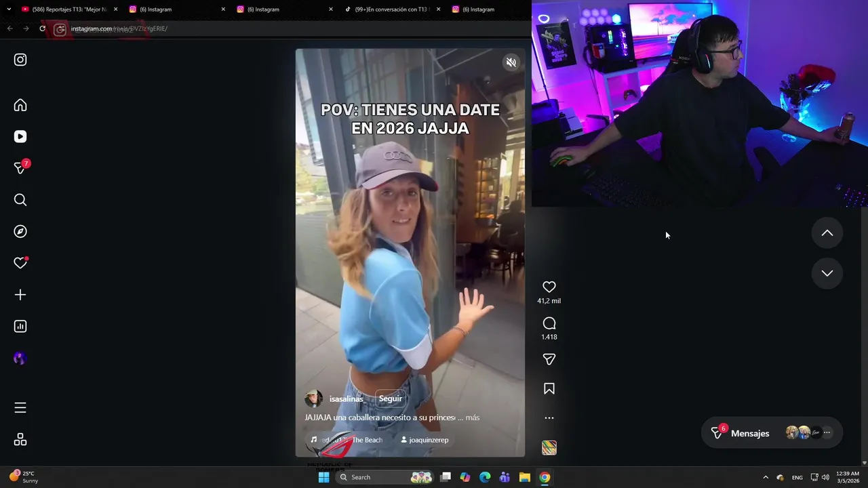Open 'The Beach' audio link

pyautogui.click(x=347, y=440)
